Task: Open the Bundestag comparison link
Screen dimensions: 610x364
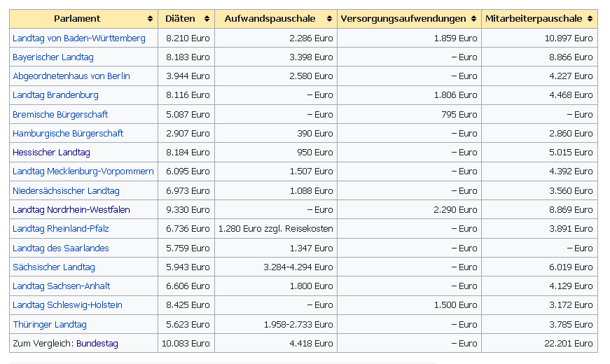Action: [97, 343]
